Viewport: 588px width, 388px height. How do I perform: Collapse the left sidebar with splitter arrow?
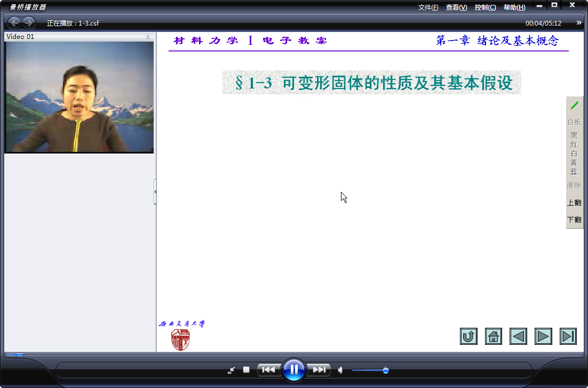tap(155, 192)
